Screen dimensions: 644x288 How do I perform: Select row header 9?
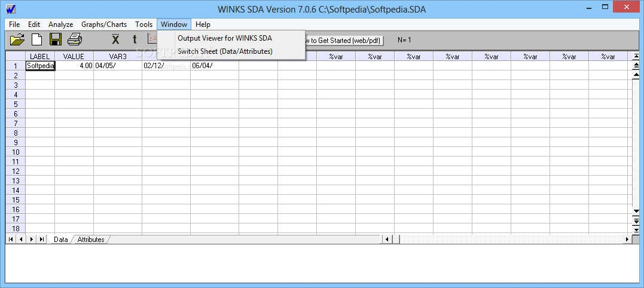pos(16,142)
